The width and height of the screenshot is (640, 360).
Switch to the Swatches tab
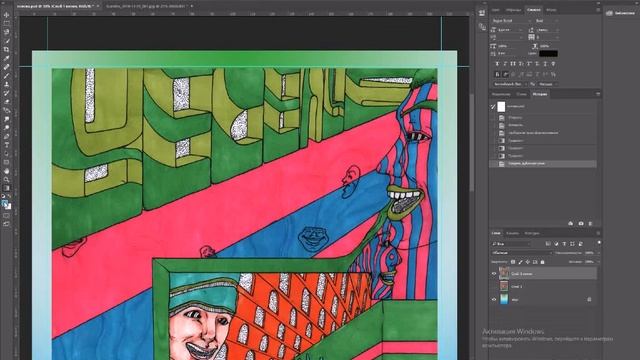(x=513, y=10)
